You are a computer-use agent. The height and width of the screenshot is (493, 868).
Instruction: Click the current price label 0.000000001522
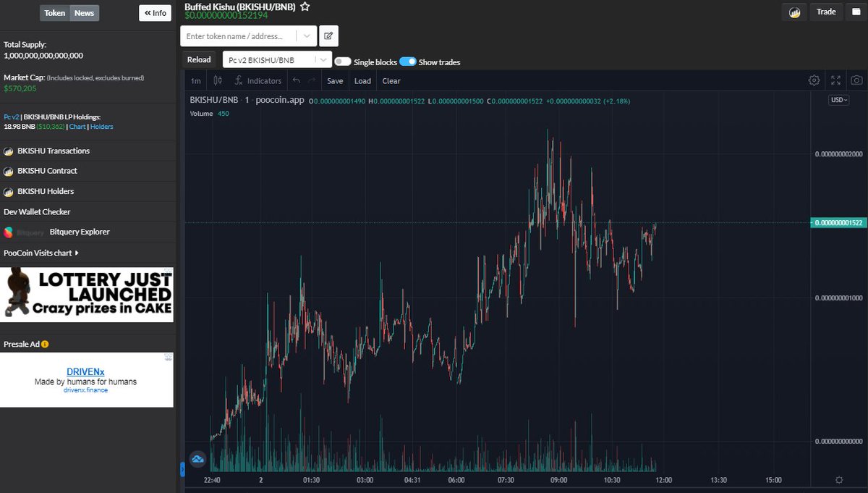tap(838, 223)
